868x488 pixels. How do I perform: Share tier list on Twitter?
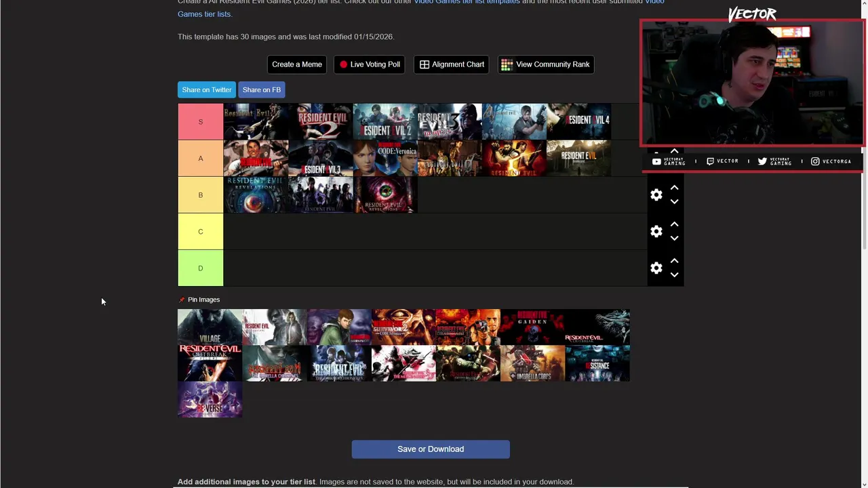pyautogui.click(x=207, y=89)
